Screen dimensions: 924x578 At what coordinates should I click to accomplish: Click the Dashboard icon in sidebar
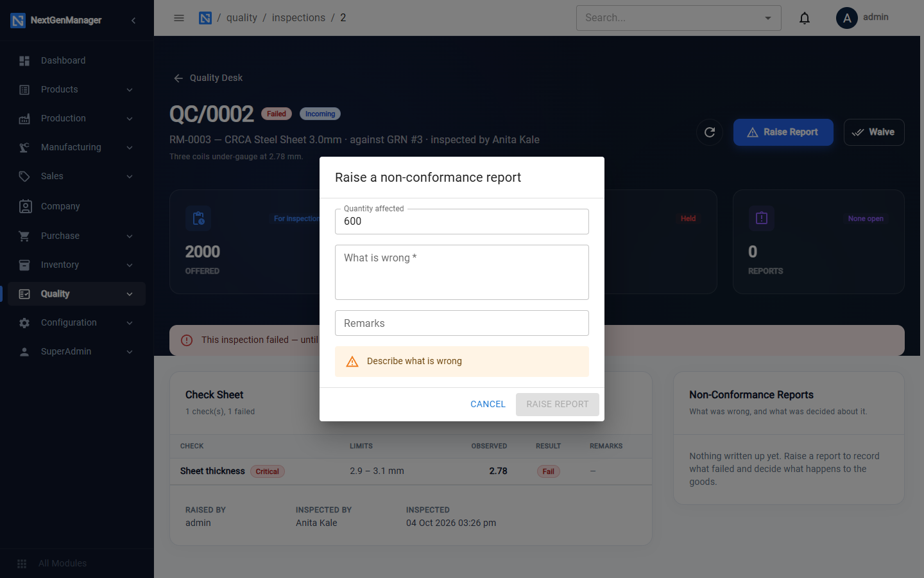pos(24,61)
